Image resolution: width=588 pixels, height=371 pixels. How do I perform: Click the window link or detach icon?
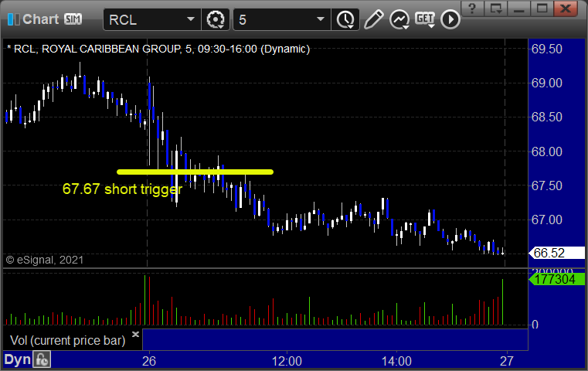point(496,9)
